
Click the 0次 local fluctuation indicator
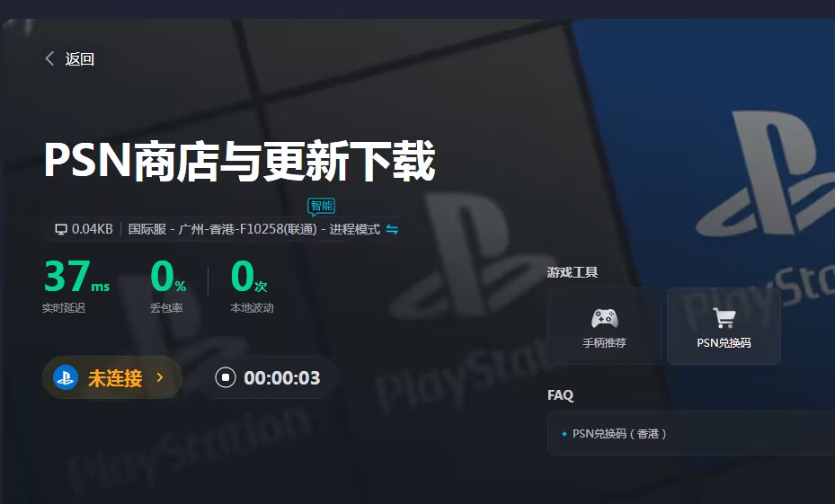(x=249, y=277)
